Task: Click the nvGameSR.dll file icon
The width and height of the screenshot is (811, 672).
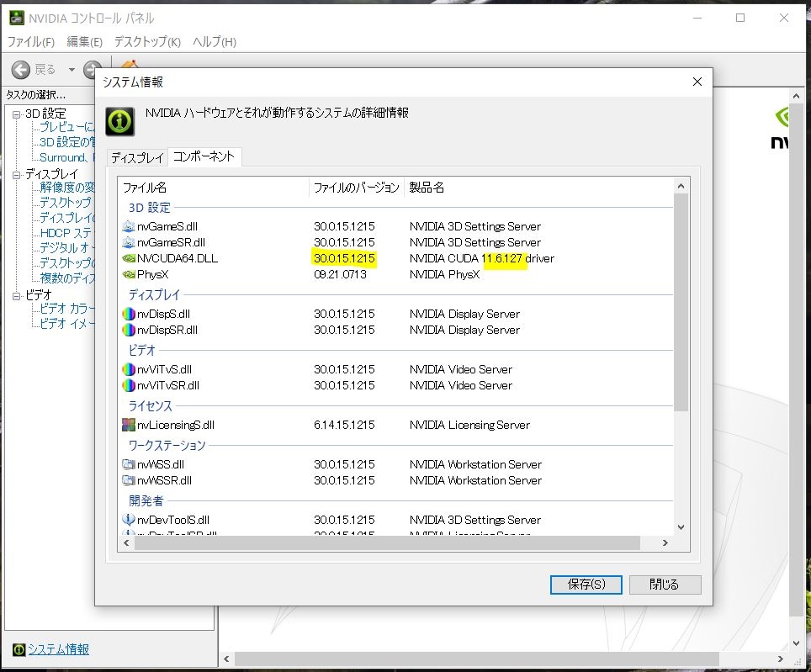Action: click(128, 242)
